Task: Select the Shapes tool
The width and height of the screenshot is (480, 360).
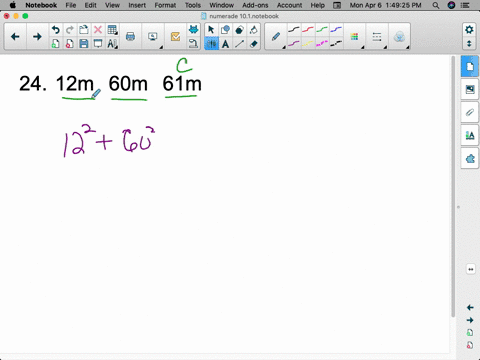Action: [x=225, y=30]
